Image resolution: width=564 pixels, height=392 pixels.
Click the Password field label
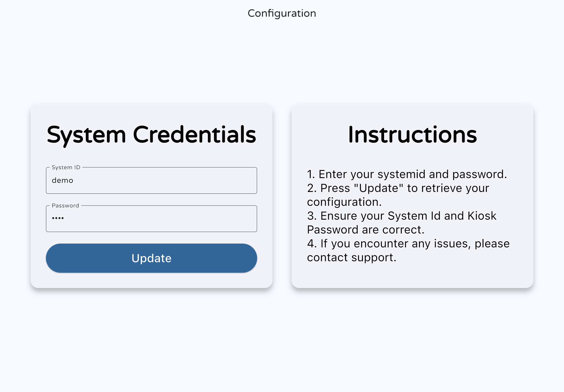pos(65,206)
